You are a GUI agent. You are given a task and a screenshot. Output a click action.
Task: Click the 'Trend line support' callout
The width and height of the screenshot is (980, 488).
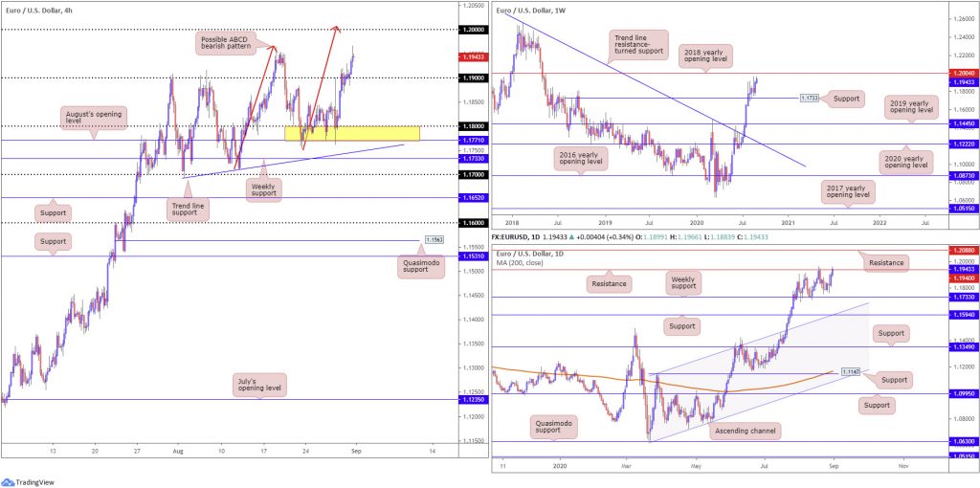pos(189,210)
